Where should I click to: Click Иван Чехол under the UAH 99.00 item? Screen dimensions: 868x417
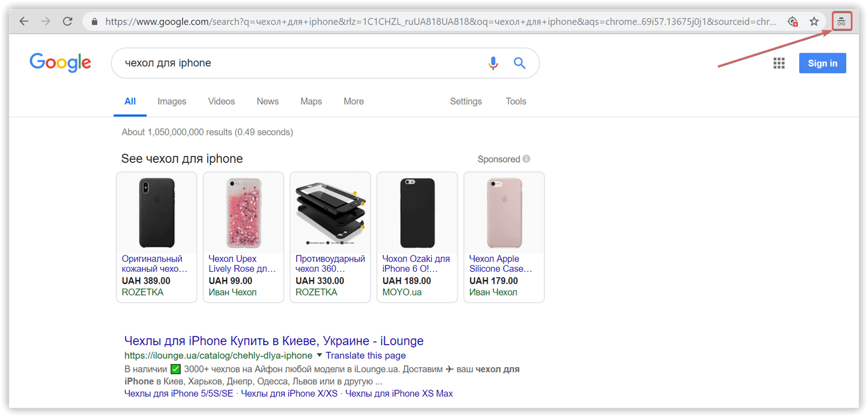[x=233, y=293]
